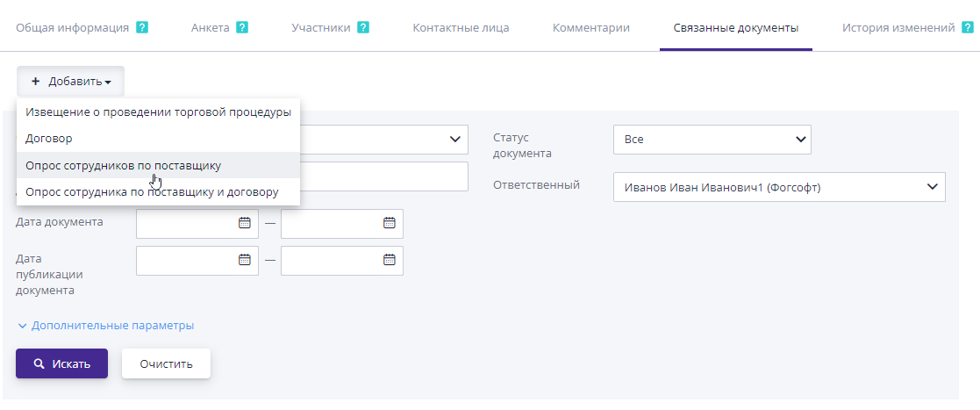
Task: Select Извещение о проведении торговой процедуры
Action: pyautogui.click(x=158, y=112)
